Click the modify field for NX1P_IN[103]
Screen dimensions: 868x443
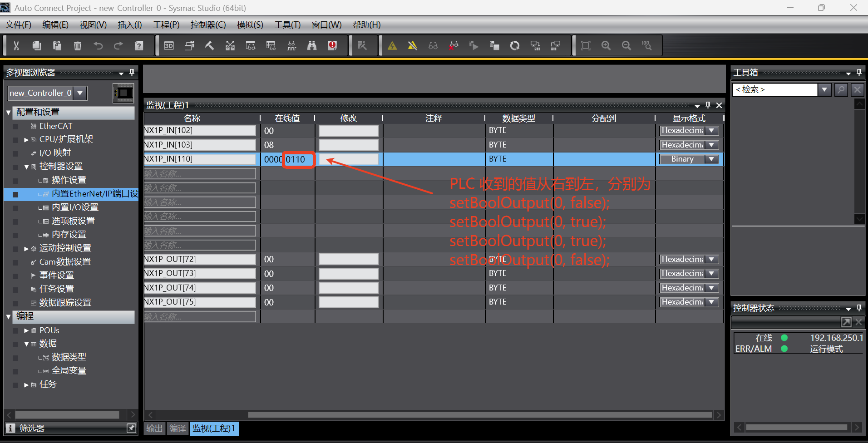[x=349, y=145]
